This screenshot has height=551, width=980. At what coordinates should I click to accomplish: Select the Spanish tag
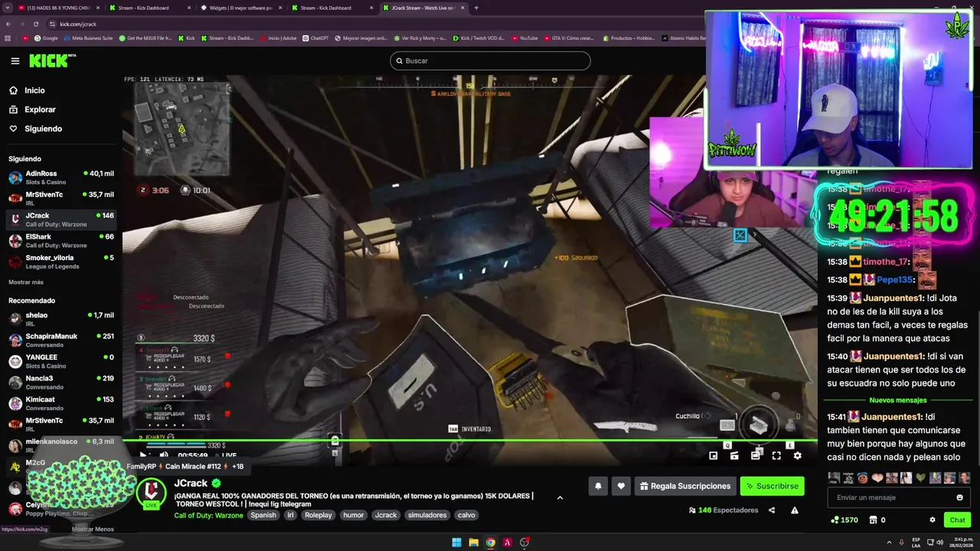[x=263, y=515]
